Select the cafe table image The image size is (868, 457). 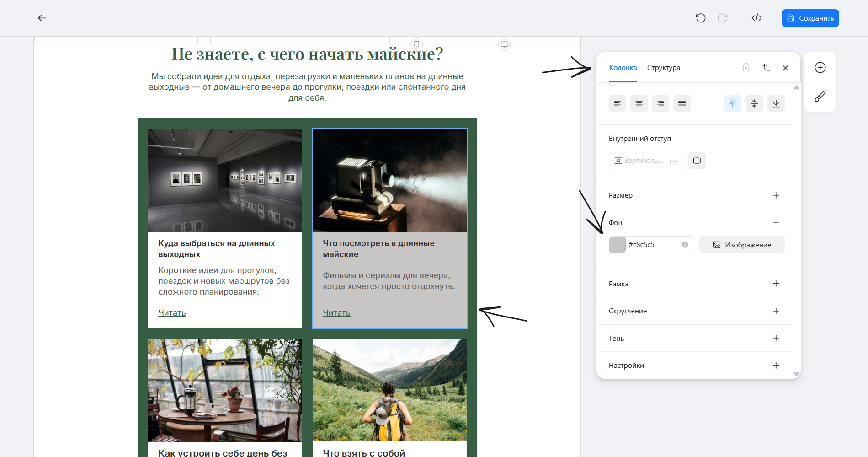click(225, 390)
